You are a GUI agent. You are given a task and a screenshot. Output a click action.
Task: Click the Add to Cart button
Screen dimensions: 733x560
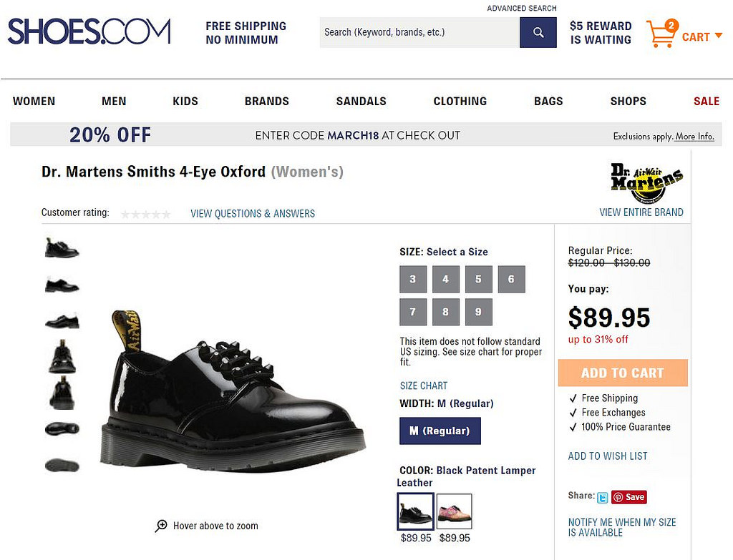point(622,373)
